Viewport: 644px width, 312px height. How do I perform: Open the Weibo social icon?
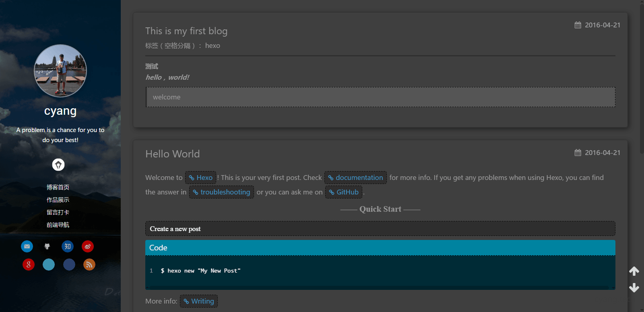[x=88, y=246]
